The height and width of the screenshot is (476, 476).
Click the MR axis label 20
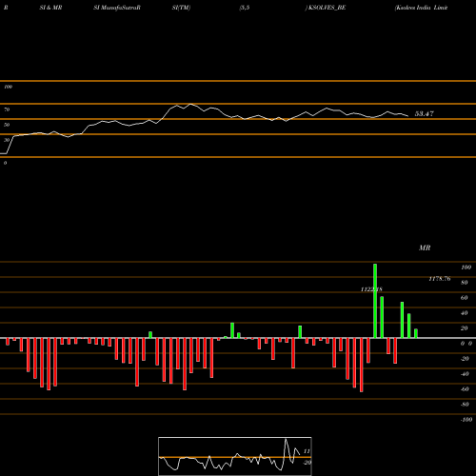point(465,328)
